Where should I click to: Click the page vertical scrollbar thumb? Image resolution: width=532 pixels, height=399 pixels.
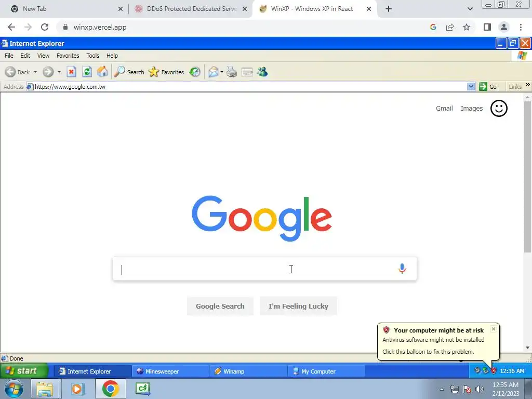coord(528,177)
